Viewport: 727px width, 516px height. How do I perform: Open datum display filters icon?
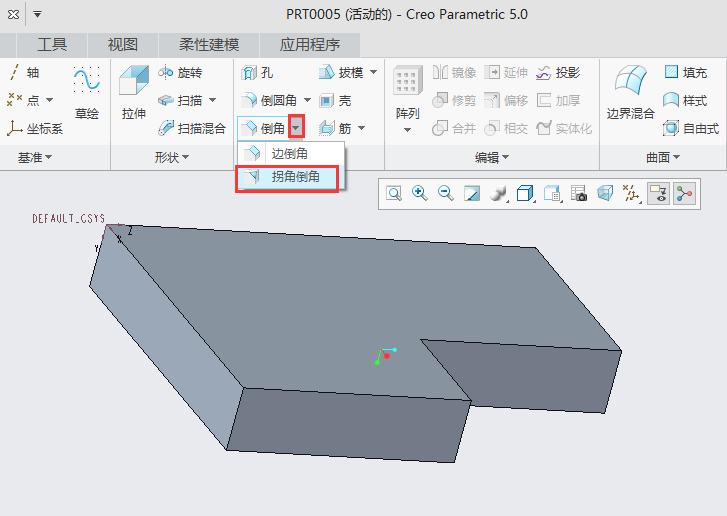click(x=631, y=193)
